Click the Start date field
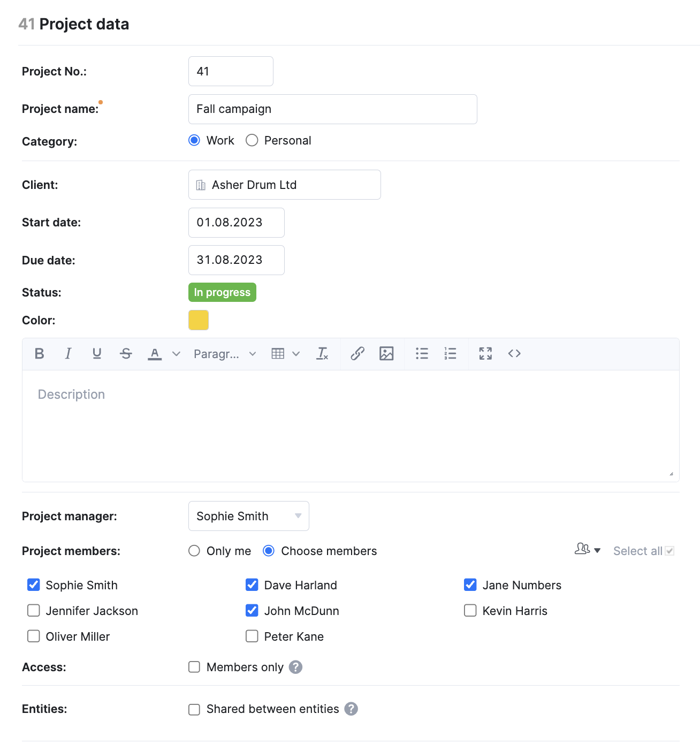Screen dimensions: 700x744 tap(236, 222)
